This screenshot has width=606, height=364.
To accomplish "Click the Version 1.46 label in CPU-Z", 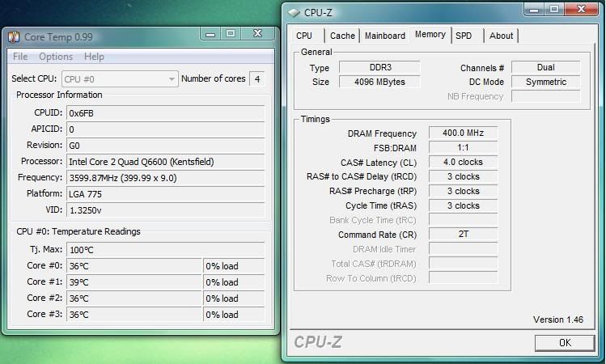I will [x=558, y=320].
